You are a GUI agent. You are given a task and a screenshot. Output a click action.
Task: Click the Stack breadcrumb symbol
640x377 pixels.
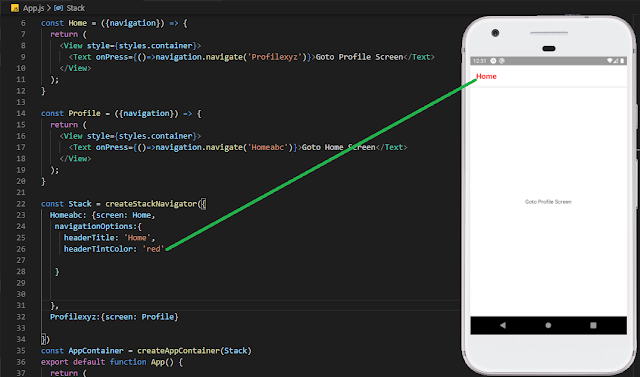coord(76,8)
